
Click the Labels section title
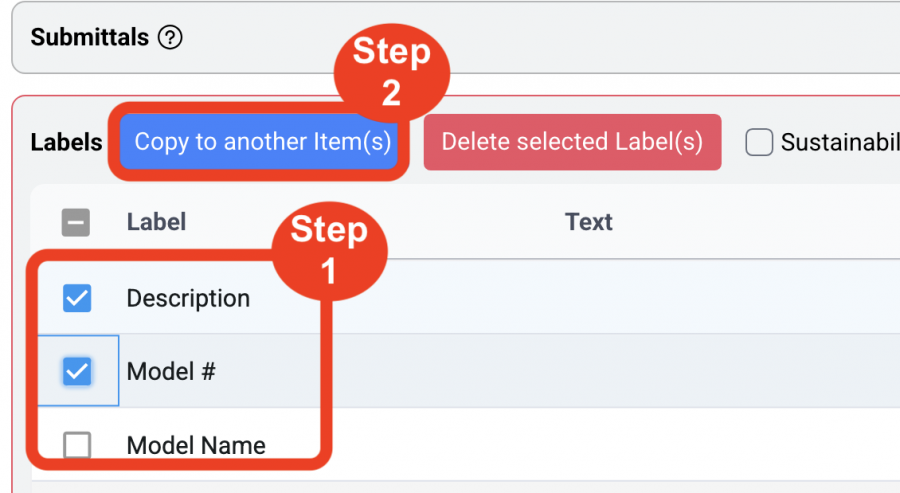67,142
